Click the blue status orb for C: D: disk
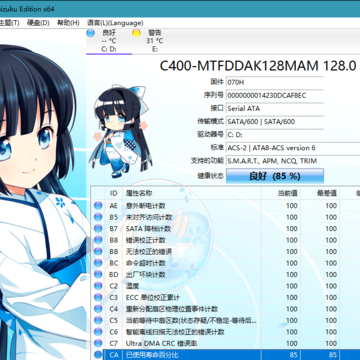 90,33
